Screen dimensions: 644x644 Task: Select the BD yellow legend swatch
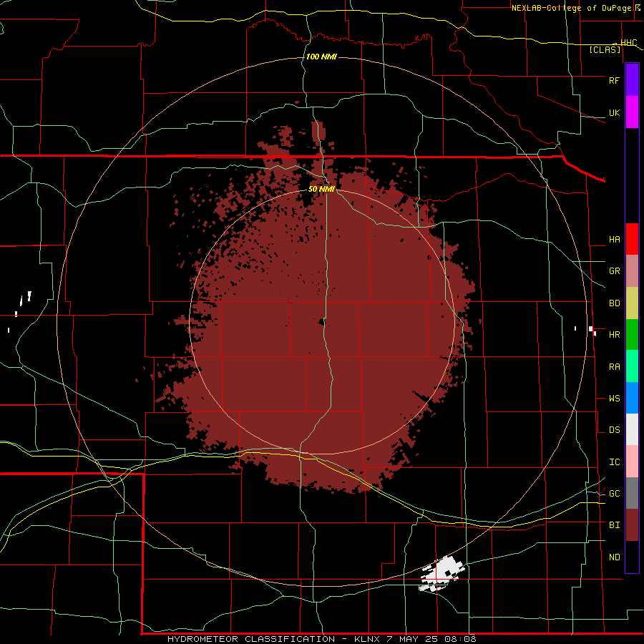[x=632, y=303]
